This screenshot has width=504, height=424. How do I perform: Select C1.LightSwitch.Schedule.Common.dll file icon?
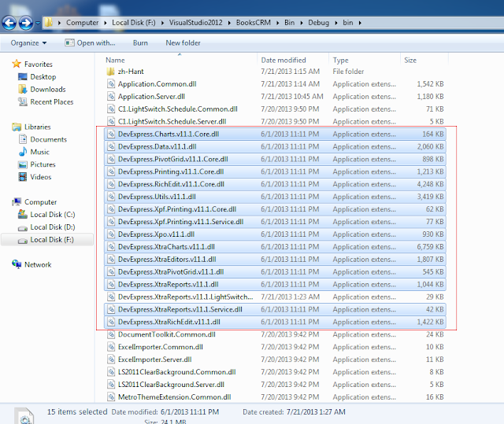(111, 109)
